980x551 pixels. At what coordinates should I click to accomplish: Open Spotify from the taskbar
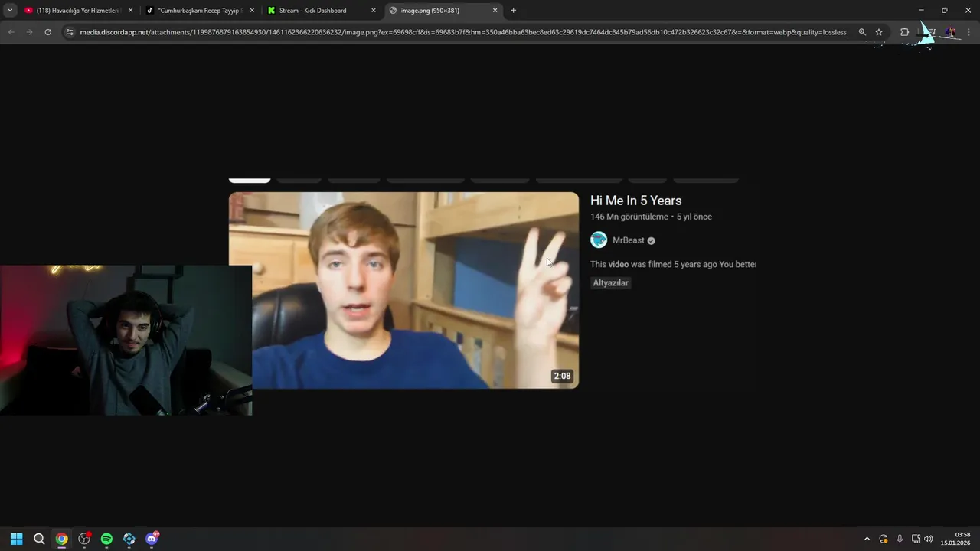click(x=106, y=539)
